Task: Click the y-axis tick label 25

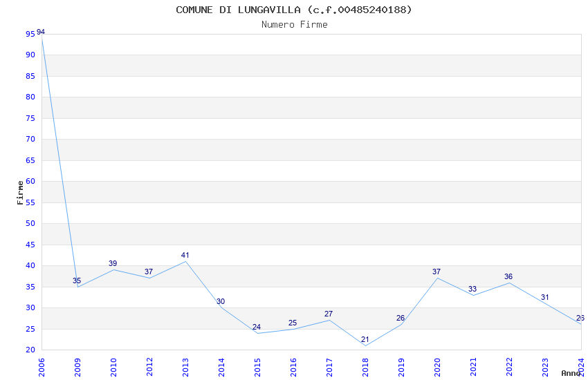Action: coord(30,329)
